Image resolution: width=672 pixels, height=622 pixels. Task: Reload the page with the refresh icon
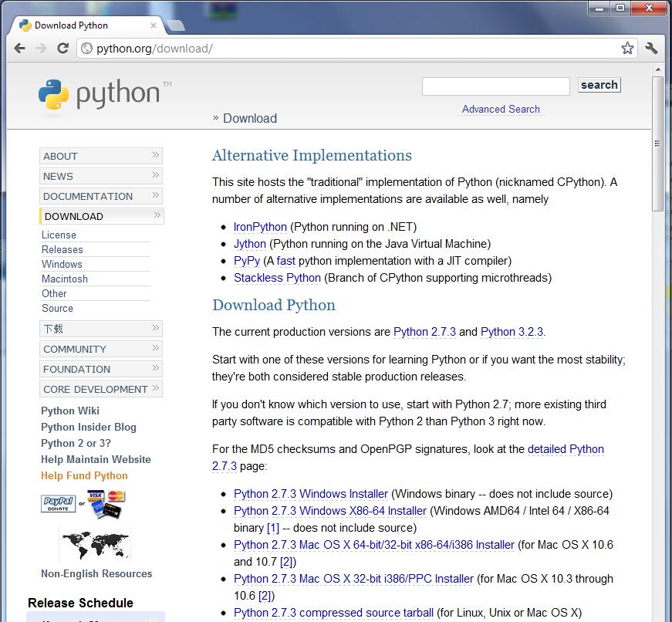pos(63,48)
